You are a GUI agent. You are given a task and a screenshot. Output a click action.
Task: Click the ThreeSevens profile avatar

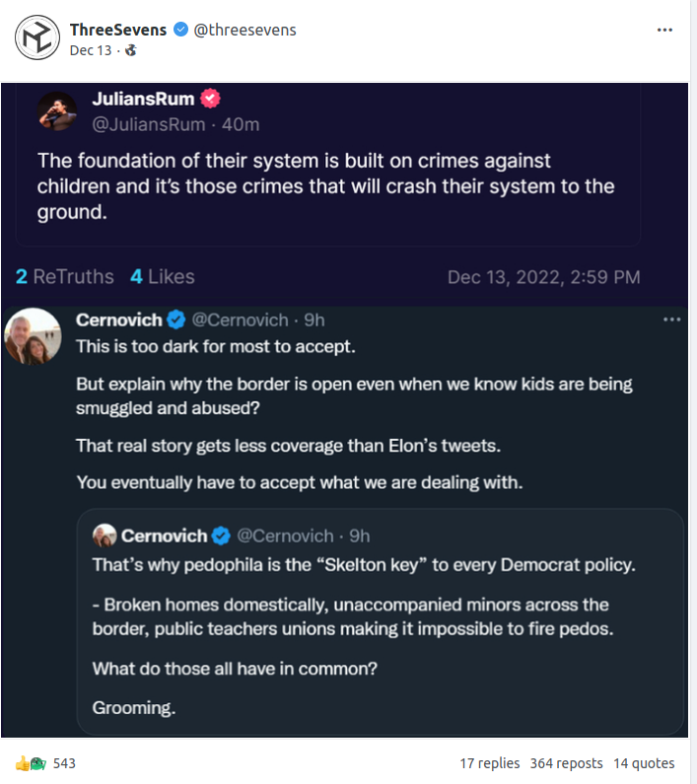[x=36, y=39]
